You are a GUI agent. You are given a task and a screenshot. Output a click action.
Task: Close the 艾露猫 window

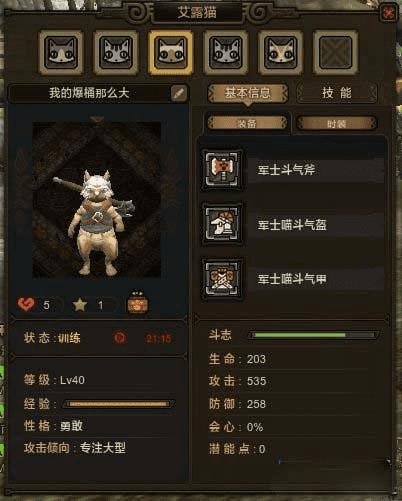(x=389, y=13)
